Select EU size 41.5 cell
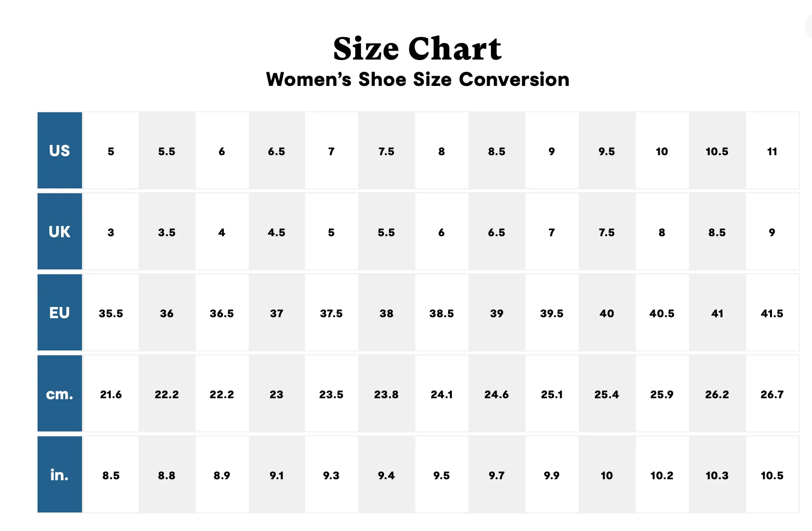Image resolution: width=812 pixels, height=531 pixels. point(772,312)
